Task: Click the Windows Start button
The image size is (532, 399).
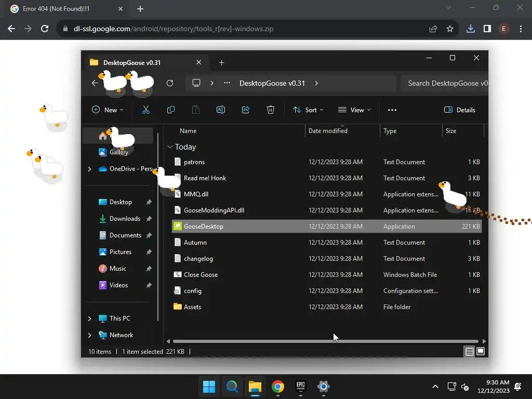Action: (x=209, y=387)
